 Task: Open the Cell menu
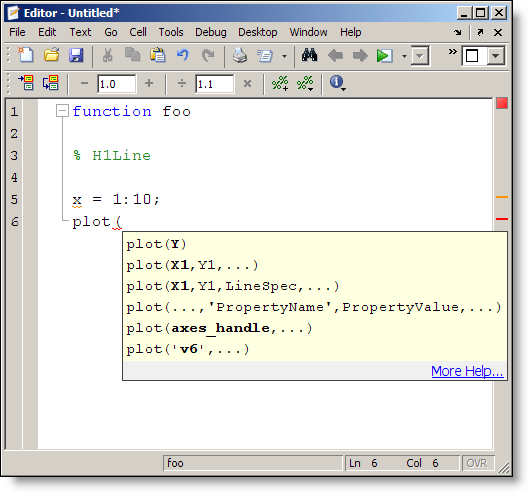(x=138, y=32)
